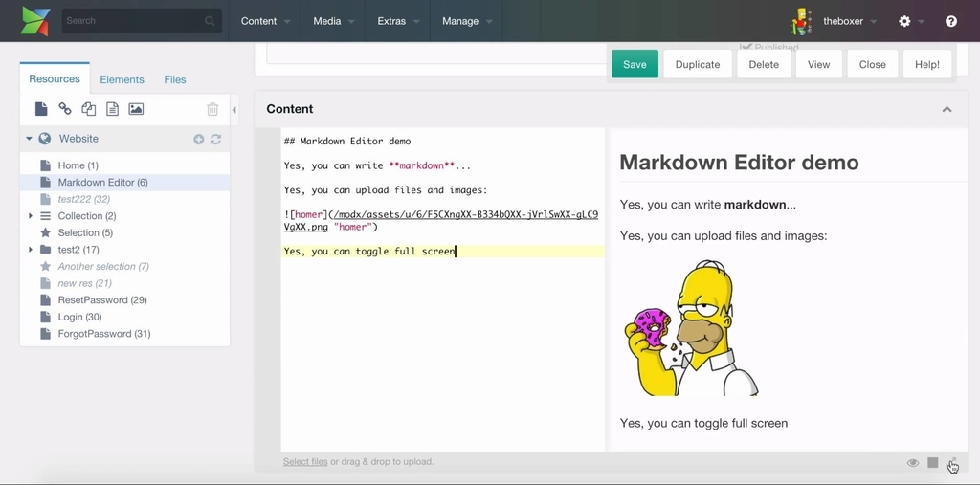
Task: Click the 'Content' panel heading
Action: [289, 109]
